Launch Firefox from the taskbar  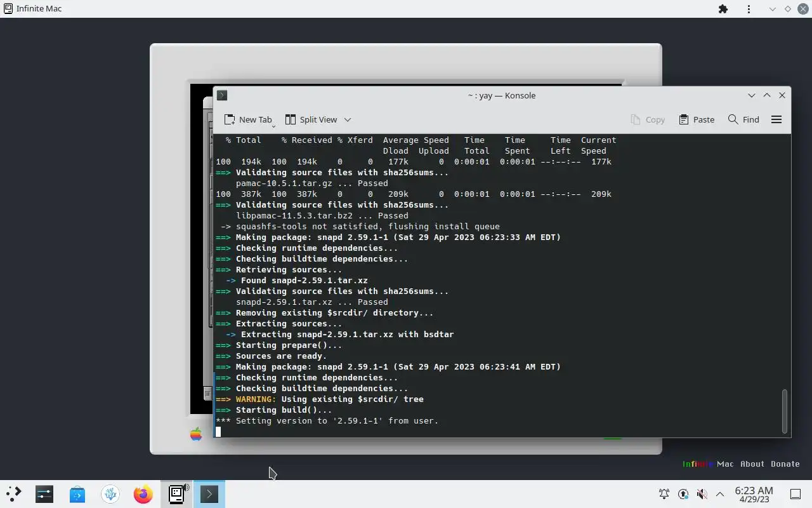(x=143, y=493)
